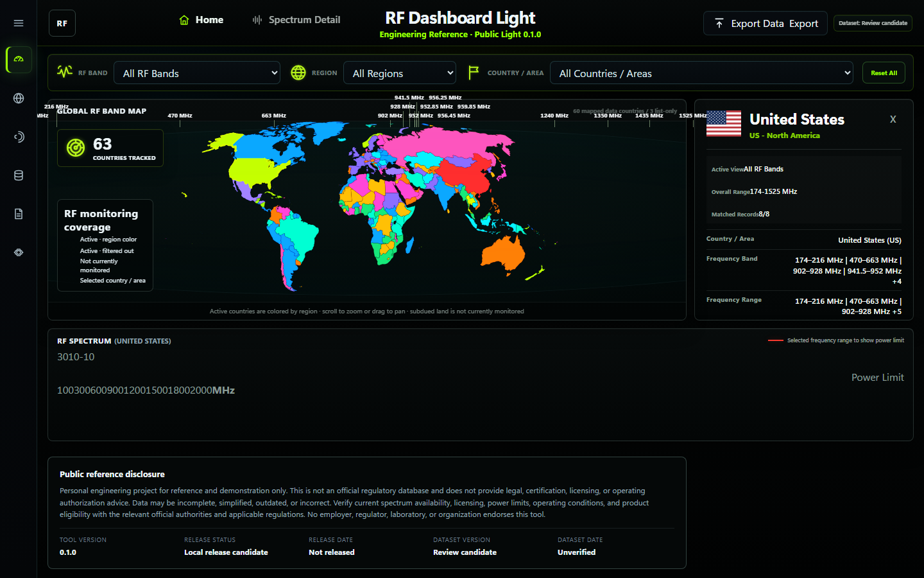Click the Reset All button
This screenshot has width=924, height=578.
pos(884,73)
